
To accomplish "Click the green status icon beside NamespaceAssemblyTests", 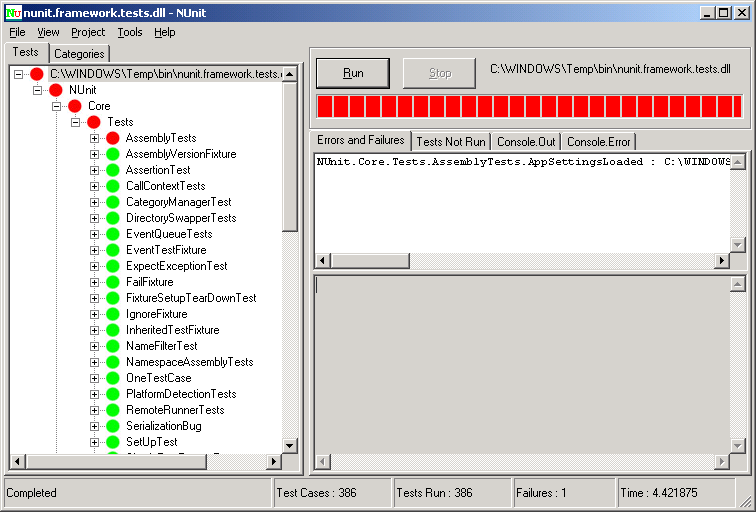I will [113, 362].
